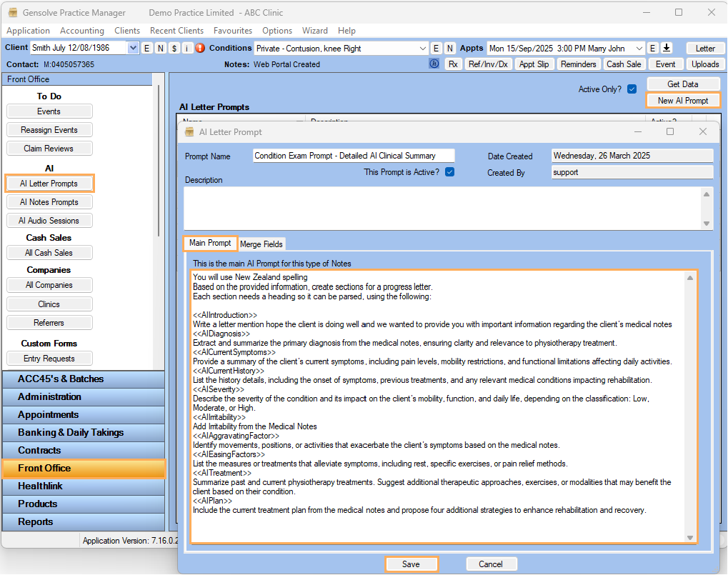Open the Conditions dropdown
Image resolution: width=728 pixels, height=575 pixels.
pos(422,48)
